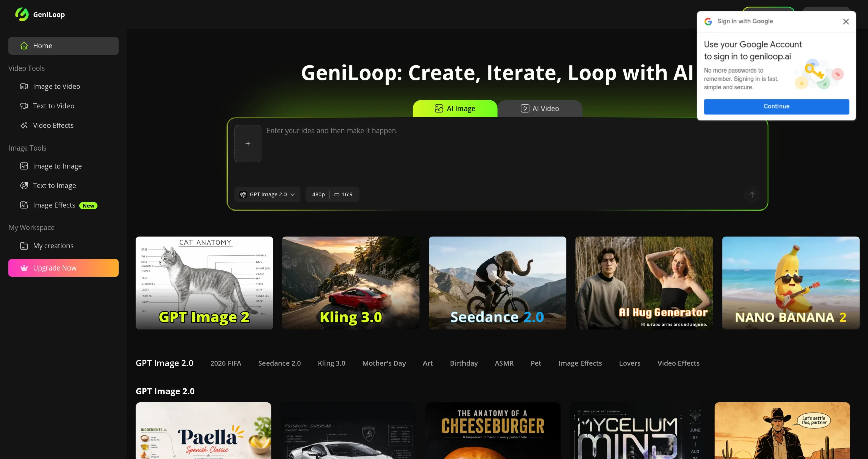Click the Google logo in sign-in popup
Viewport: 868px width, 459px height.
[708, 21]
